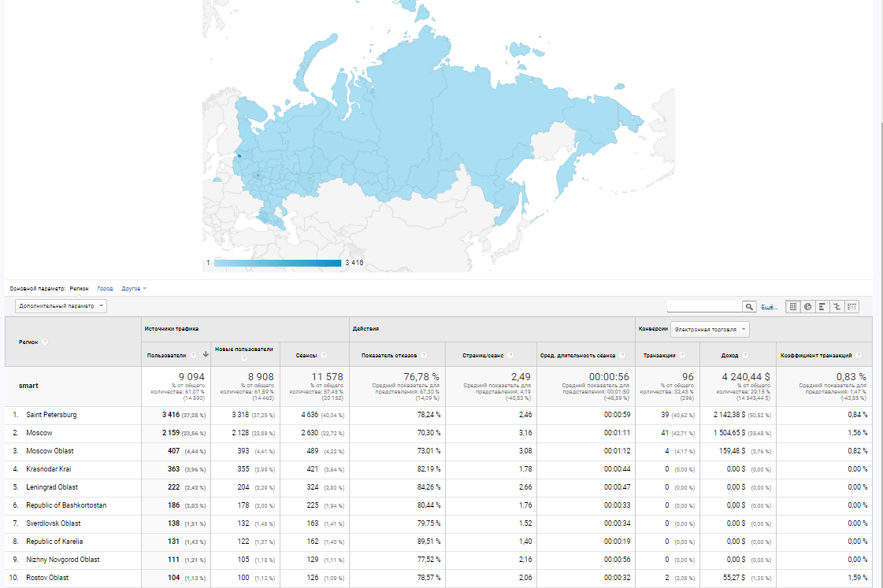Sort by the Доход column header

pyautogui.click(x=729, y=356)
